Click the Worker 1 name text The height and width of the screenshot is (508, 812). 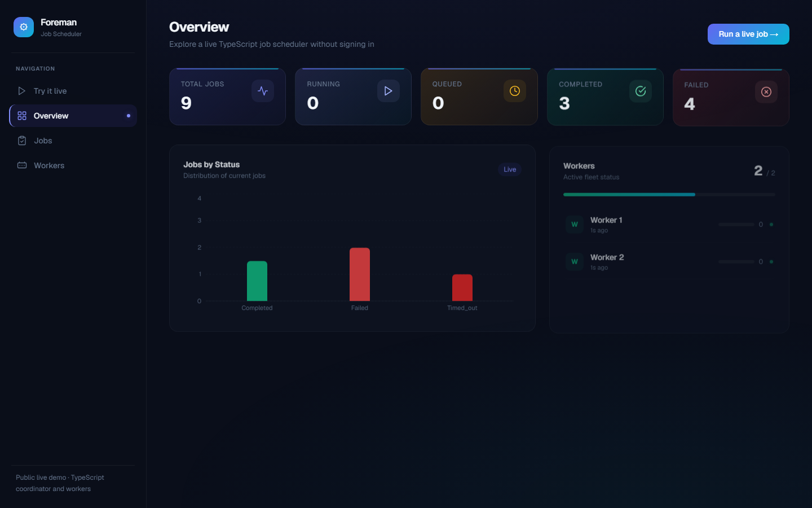[x=606, y=220]
